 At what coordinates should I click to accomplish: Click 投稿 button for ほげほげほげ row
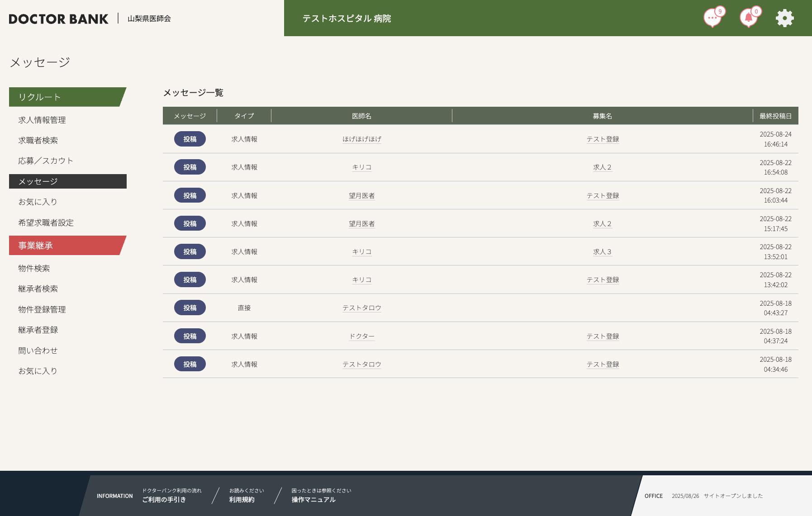pos(190,139)
